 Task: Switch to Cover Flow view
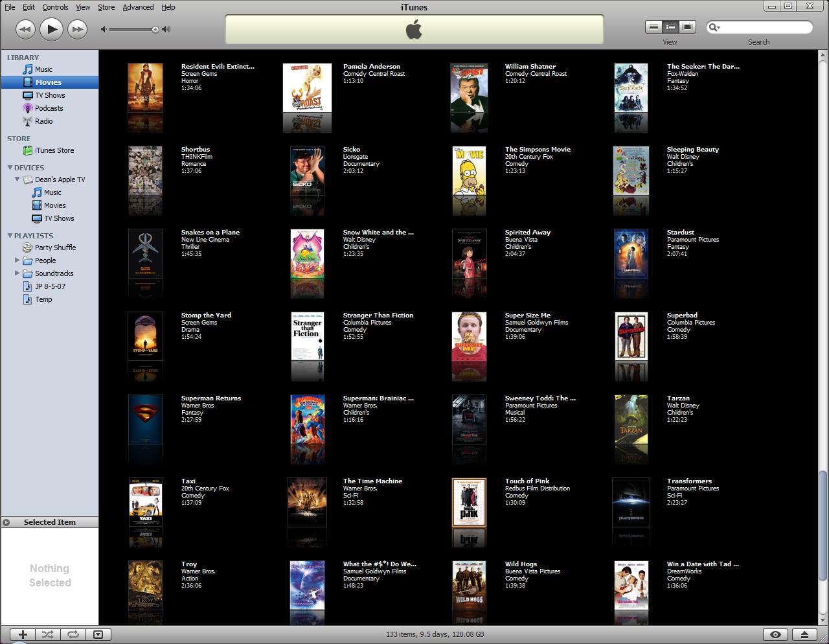pos(687,27)
